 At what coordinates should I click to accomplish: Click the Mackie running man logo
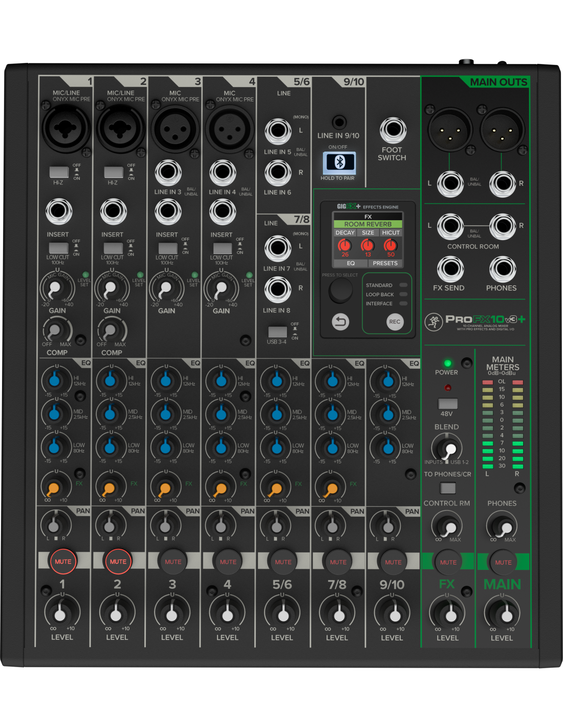coord(434,322)
